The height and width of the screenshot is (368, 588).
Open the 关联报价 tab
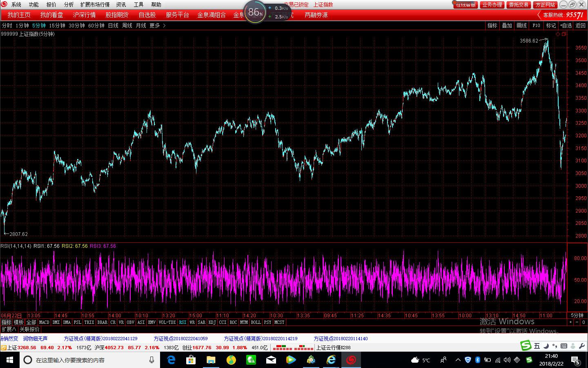coord(29,329)
